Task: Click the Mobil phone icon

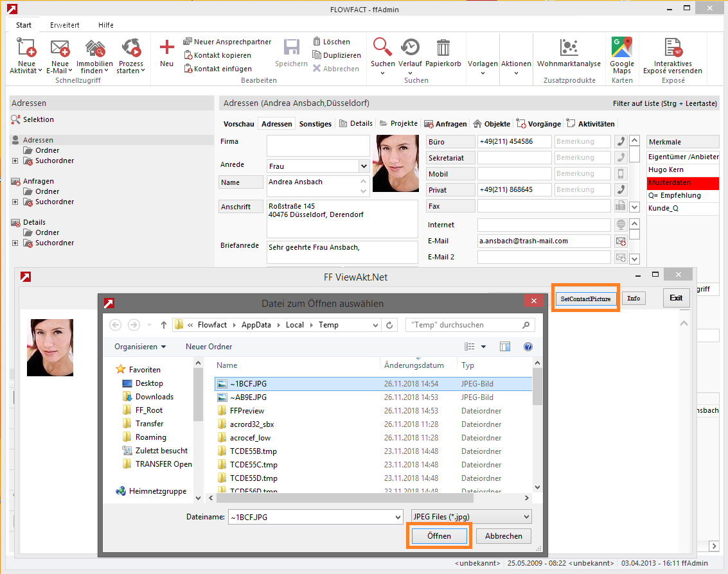Action: pos(621,173)
